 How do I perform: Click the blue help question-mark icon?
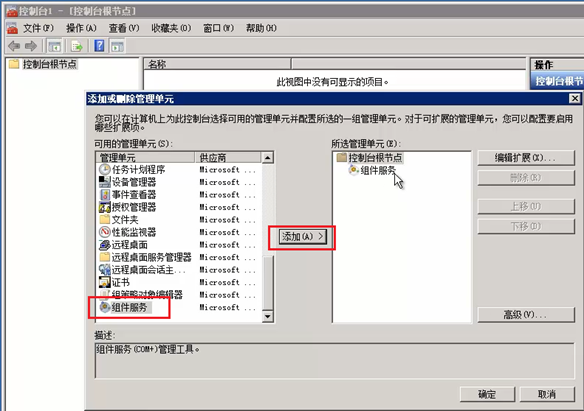[x=99, y=46]
